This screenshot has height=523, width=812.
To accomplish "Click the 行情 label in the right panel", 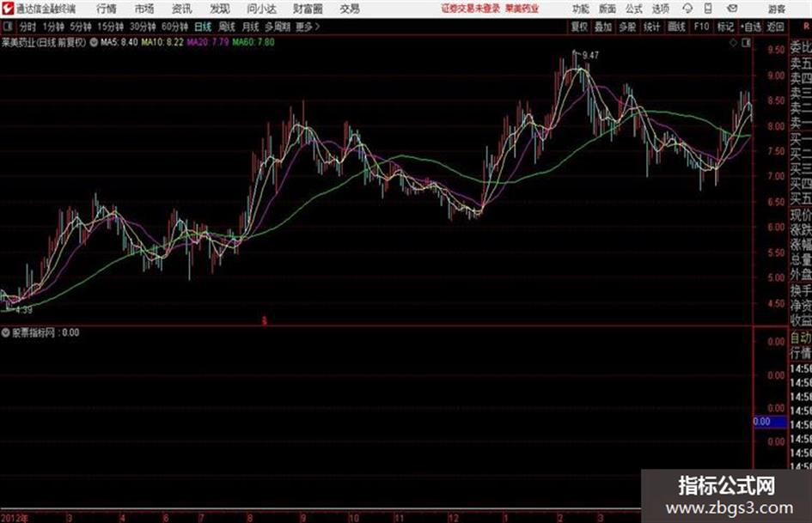I will (801, 353).
